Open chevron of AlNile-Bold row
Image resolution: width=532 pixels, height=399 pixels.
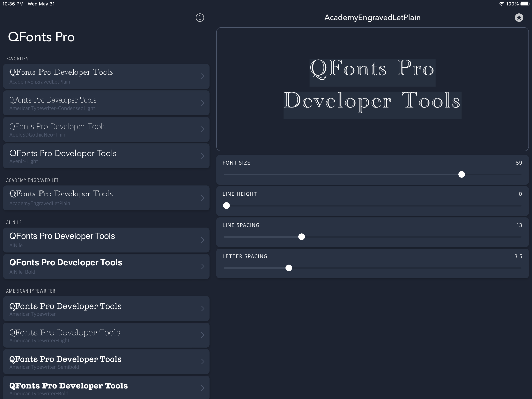pyautogui.click(x=203, y=266)
